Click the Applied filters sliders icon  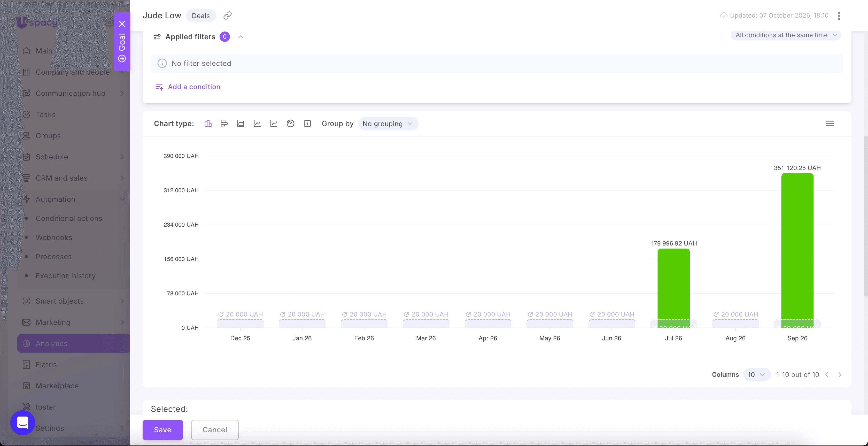tap(157, 37)
